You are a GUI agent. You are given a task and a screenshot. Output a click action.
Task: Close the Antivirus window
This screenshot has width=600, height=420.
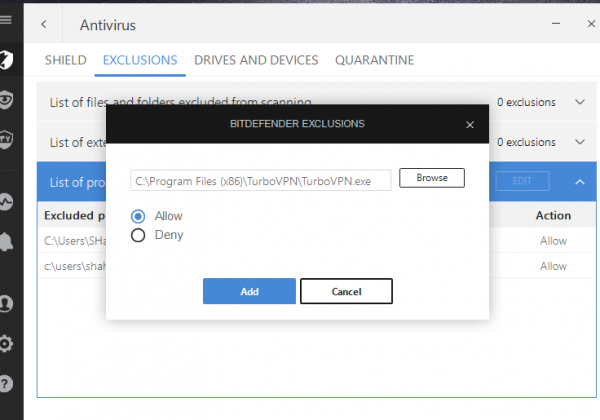[591, 24]
